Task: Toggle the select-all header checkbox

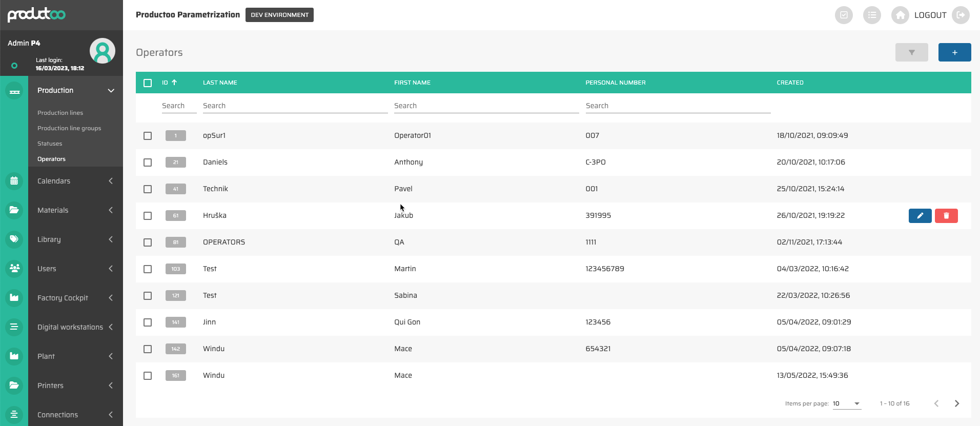Action: click(148, 83)
